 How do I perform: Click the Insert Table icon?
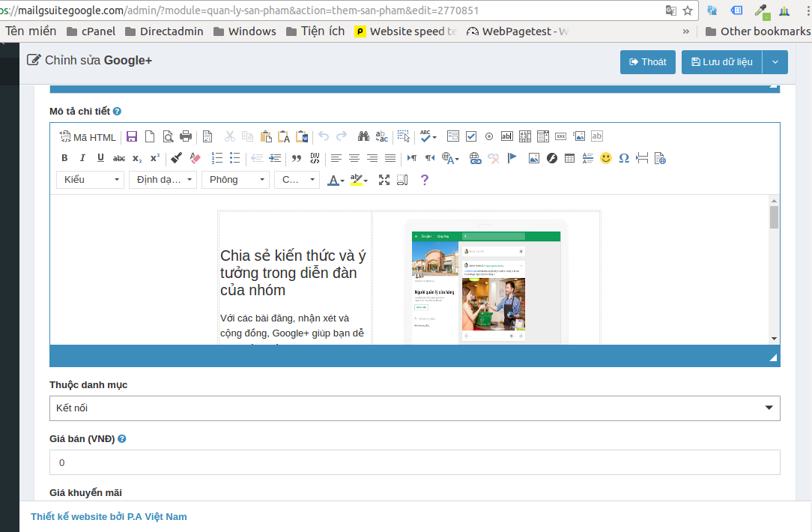coord(569,158)
